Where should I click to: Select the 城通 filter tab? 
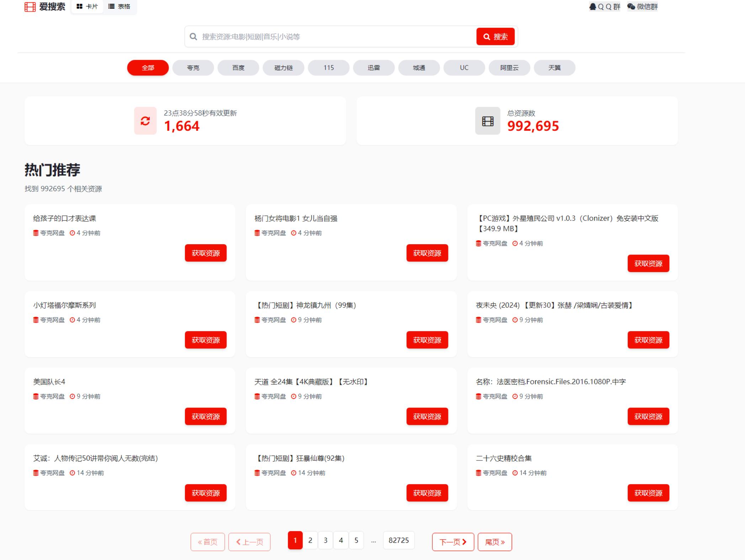(x=419, y=68)
